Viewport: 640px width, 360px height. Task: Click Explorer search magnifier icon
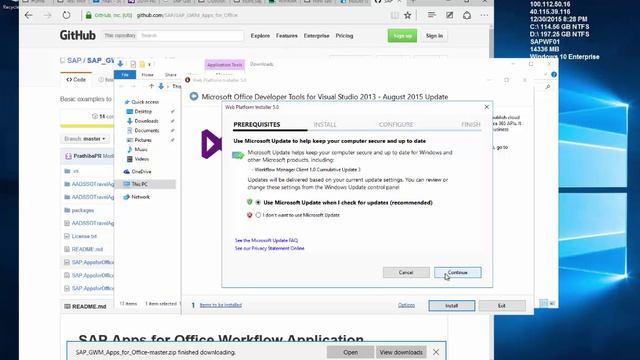point(547,87)
